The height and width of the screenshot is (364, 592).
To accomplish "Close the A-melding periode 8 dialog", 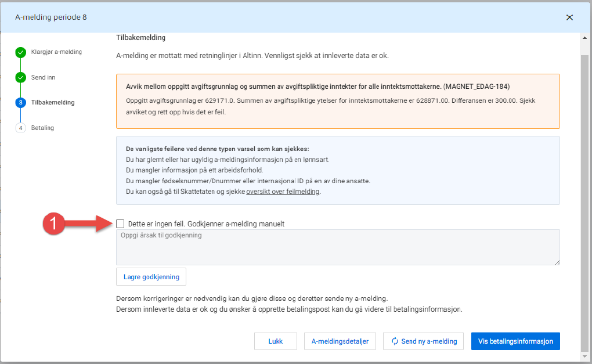I will (569, 17).
